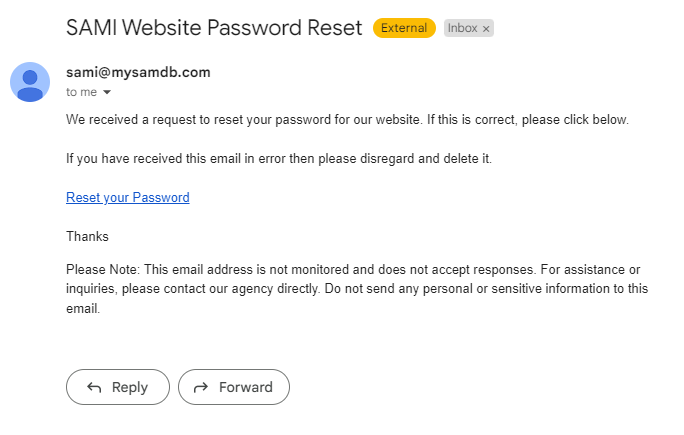684x435 pixels.
Task: Click sender address sami@mysamdb.com
Action: click(x=138, y=72)
